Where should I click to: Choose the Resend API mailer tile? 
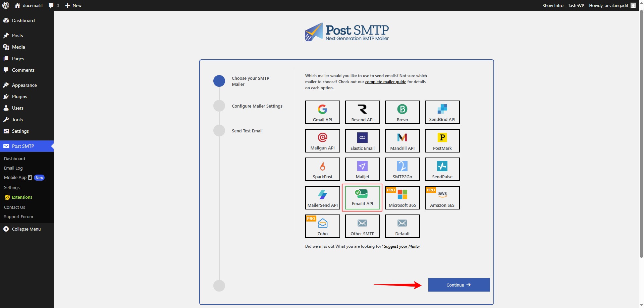[362, 112]
